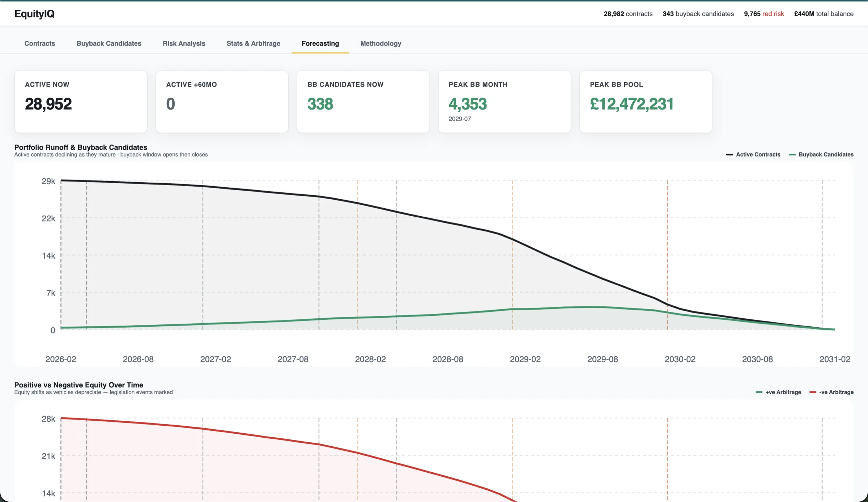Open the Risk Analysis tab
868x502 pixels.
tap(184, 43)
